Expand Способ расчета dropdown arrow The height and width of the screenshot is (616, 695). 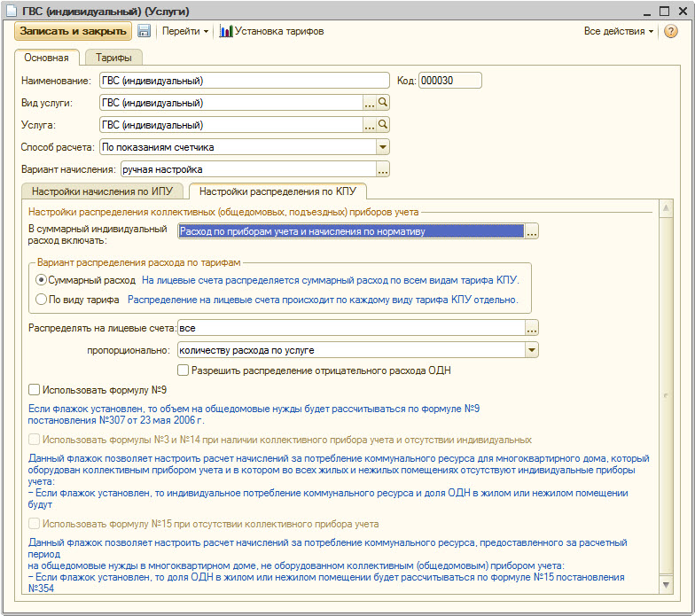[383, 147]
